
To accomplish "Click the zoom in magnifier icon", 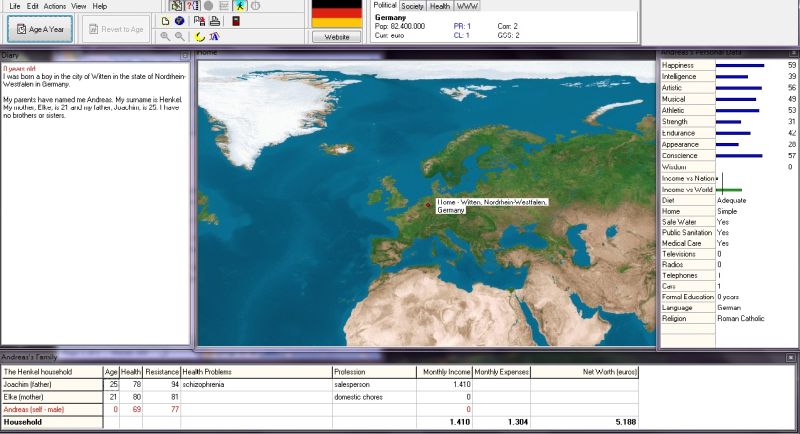I will 165,36.
